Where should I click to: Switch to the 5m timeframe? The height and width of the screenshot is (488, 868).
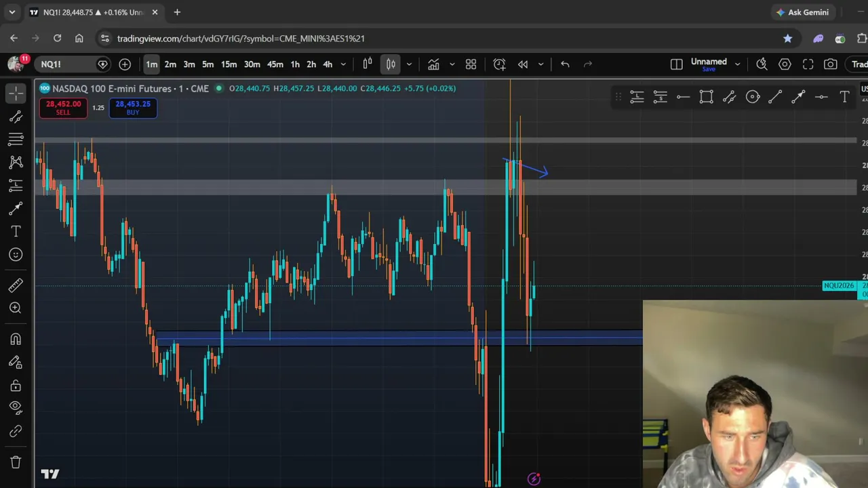tap(208, 64)
